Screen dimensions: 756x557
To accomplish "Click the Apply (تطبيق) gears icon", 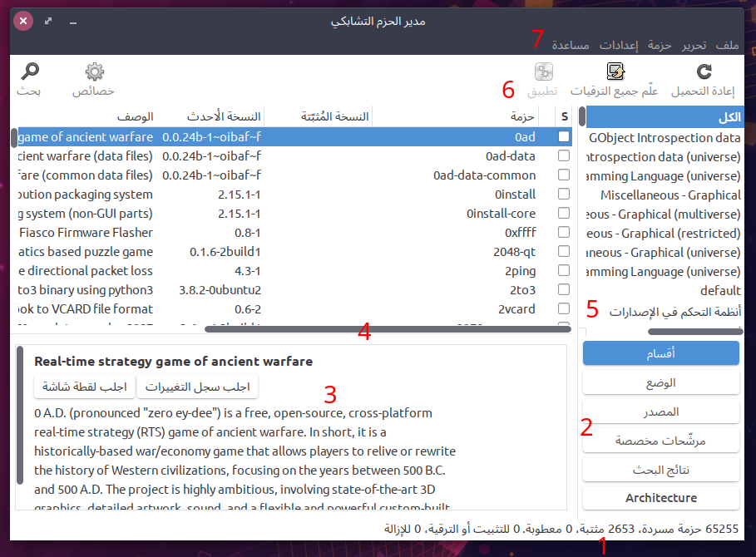I will (x=543, y=71).
